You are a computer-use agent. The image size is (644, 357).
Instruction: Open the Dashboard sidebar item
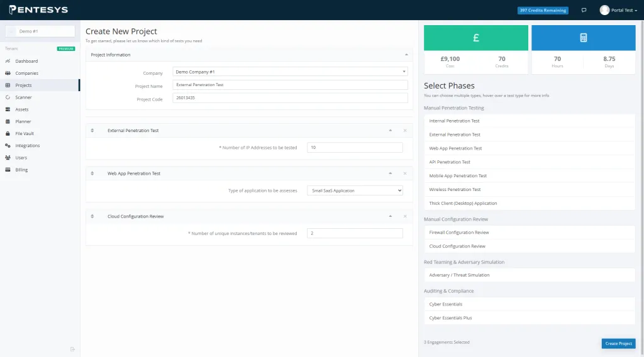[x=26, y=61]
